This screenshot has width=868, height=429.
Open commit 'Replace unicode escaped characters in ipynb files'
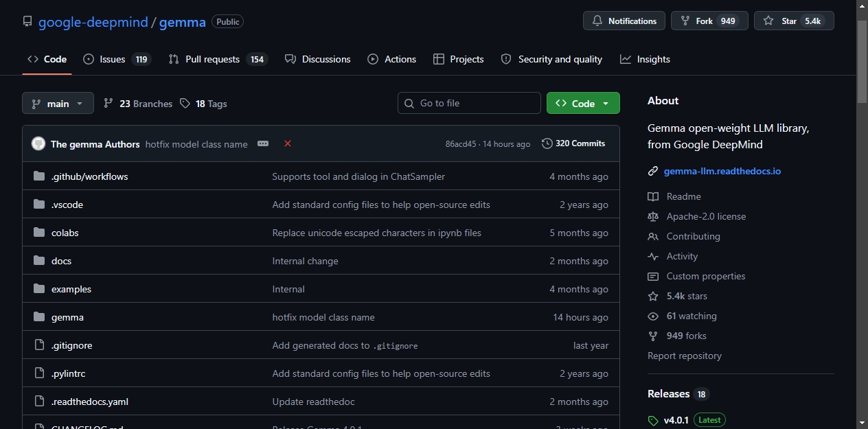pyautogui.click(x=377, y=233)
